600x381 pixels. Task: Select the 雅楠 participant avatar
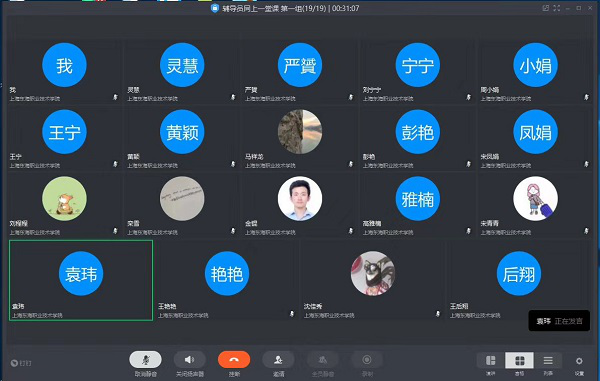[x=418, y=199]
